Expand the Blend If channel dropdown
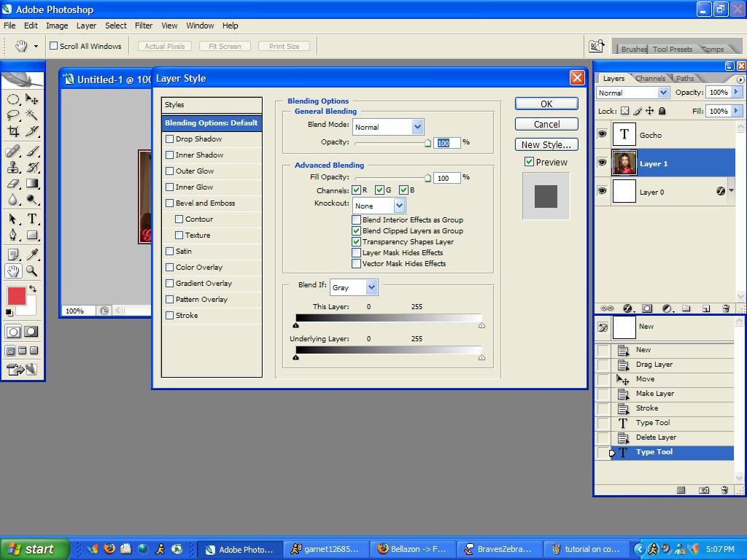This screenshot has height=560, width=747. click(371, 287)
